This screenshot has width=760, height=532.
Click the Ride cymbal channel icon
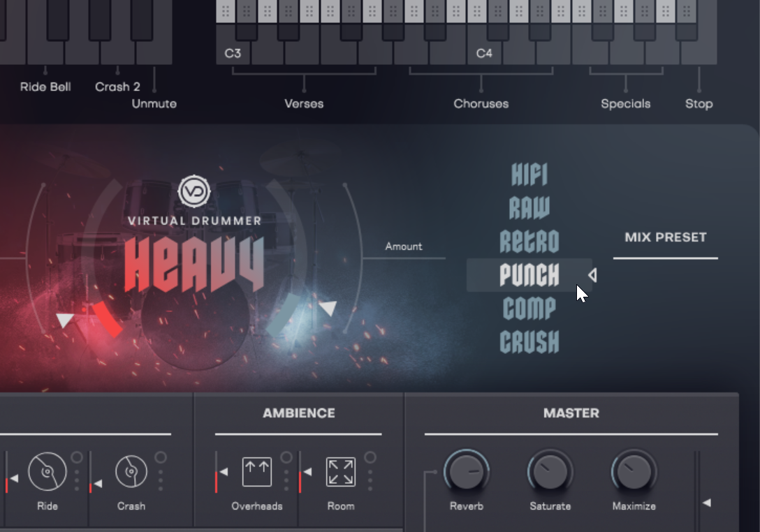click(47, 471)
